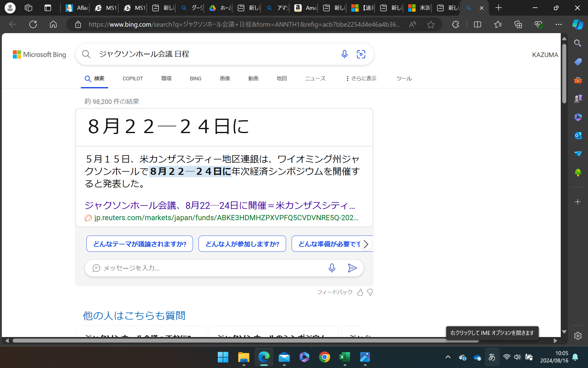Add a sidebar app with plus icon
Viewport: 588px width, 368px height.
click(578, 202)
